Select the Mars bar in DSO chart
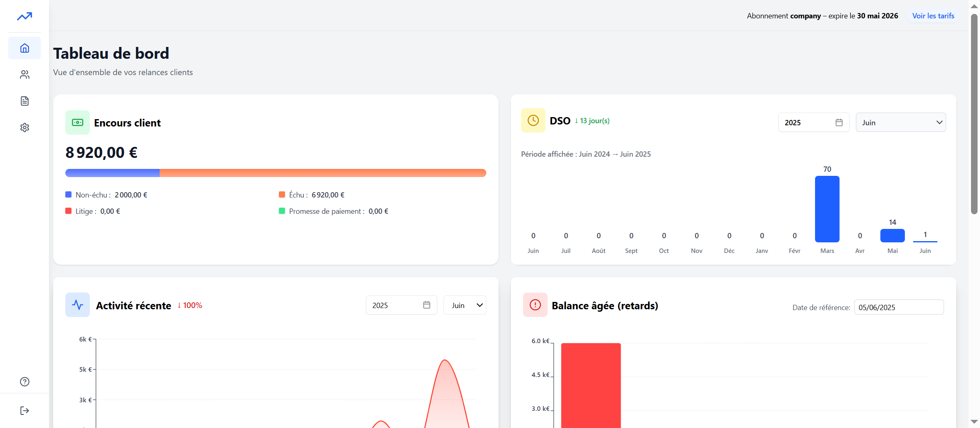Screen dimensions: 980x428 [x=827, y=209]
